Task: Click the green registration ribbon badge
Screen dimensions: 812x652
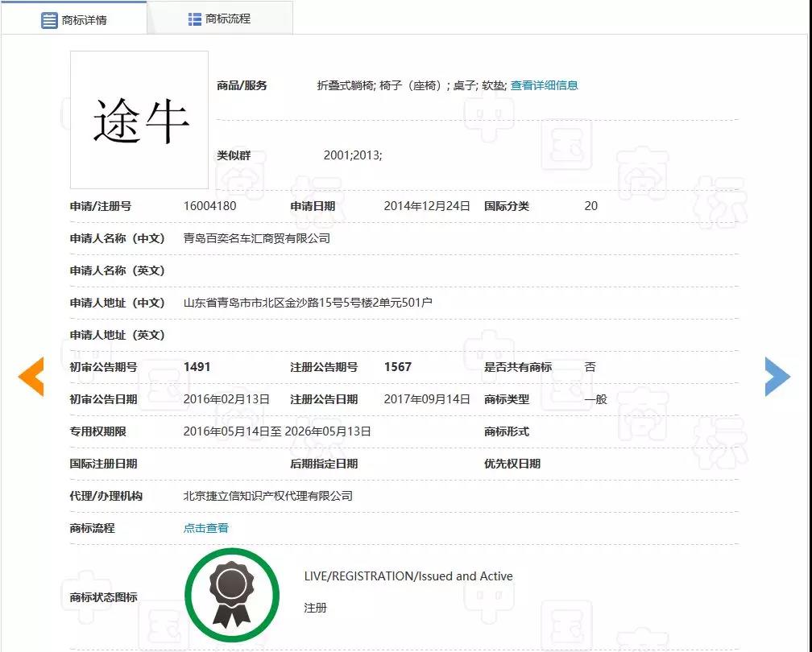Action: point(232,596)
